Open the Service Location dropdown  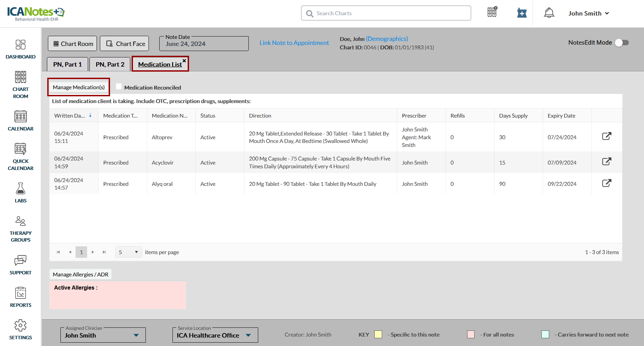click(x=248, y=335)
